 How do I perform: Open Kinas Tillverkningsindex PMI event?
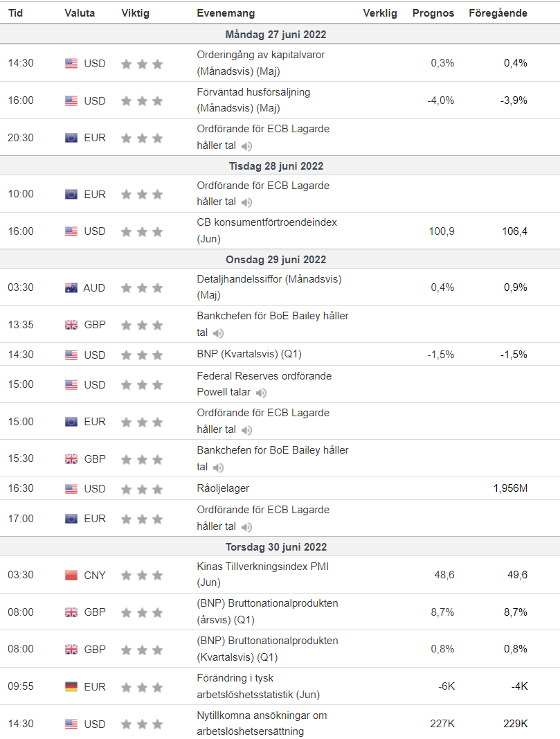(263, 575)
